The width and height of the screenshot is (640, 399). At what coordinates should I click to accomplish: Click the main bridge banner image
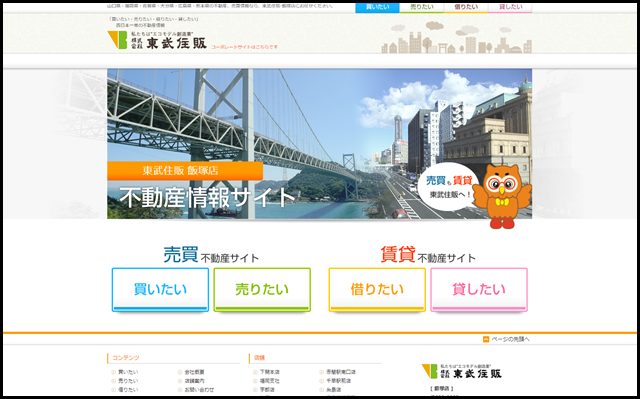[x=319, y=144]
